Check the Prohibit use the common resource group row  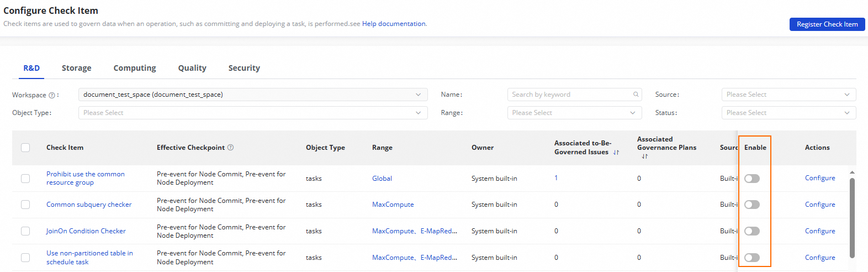[25, 179]
